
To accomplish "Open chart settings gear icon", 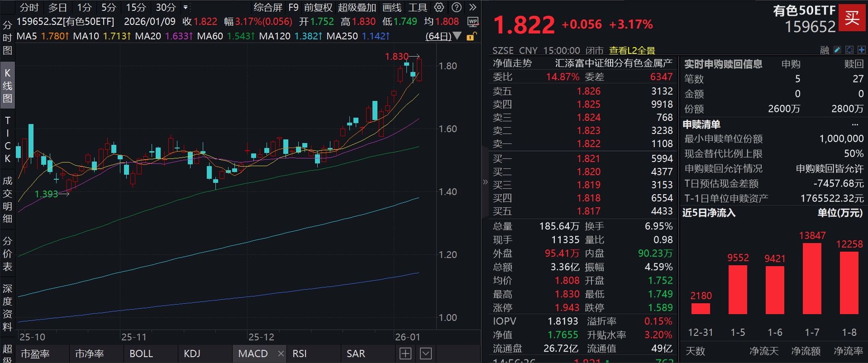I will (x=439, y=7).
